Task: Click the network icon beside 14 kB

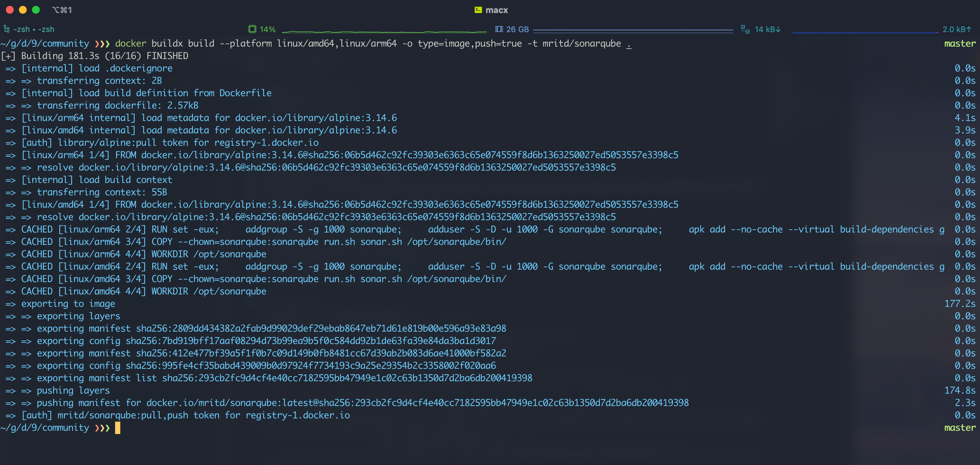Action: tap(745, 29)
